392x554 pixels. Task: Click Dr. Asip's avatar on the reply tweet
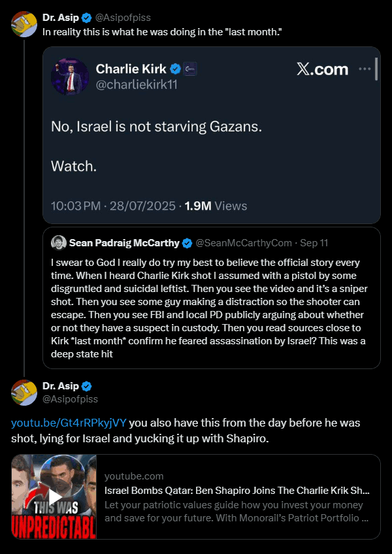24,392
